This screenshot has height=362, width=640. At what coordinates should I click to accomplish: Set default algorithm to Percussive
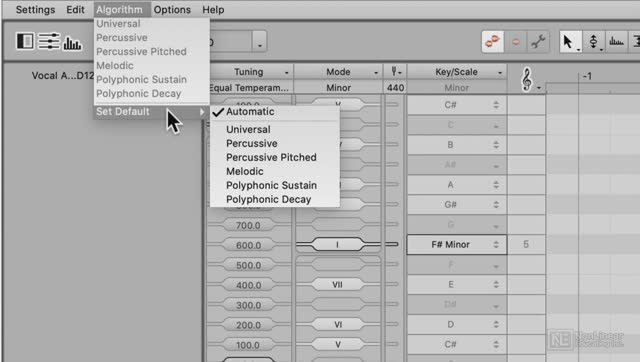pyautogui.click(x=275, y=143)
